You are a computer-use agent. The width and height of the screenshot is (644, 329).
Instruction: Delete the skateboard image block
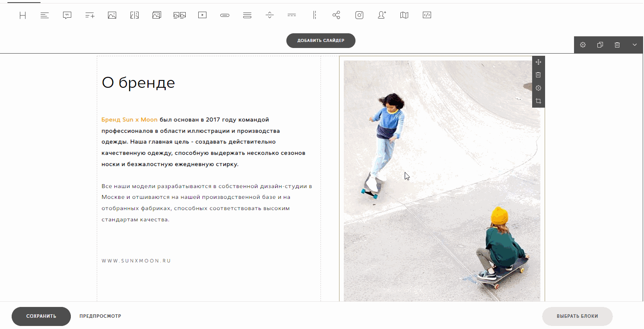click(x=538, y=75)
